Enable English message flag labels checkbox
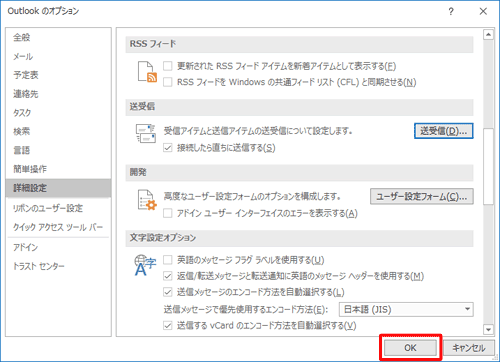Screen dimensions: 500x362 [168, 260]
